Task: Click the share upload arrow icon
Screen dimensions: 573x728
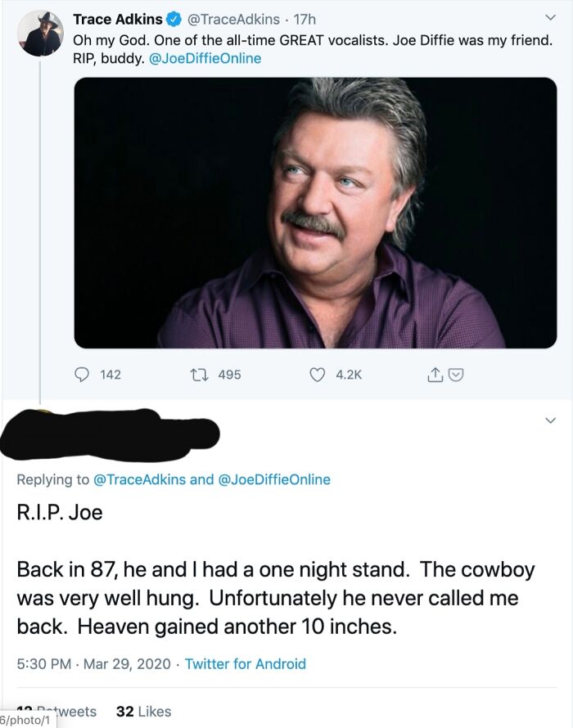Action: 435,374
